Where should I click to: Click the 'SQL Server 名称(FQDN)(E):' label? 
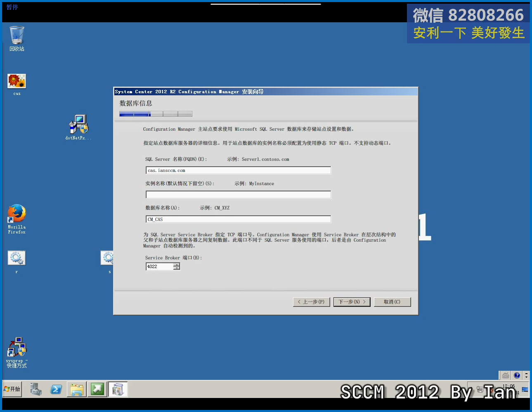pos(176,159)
